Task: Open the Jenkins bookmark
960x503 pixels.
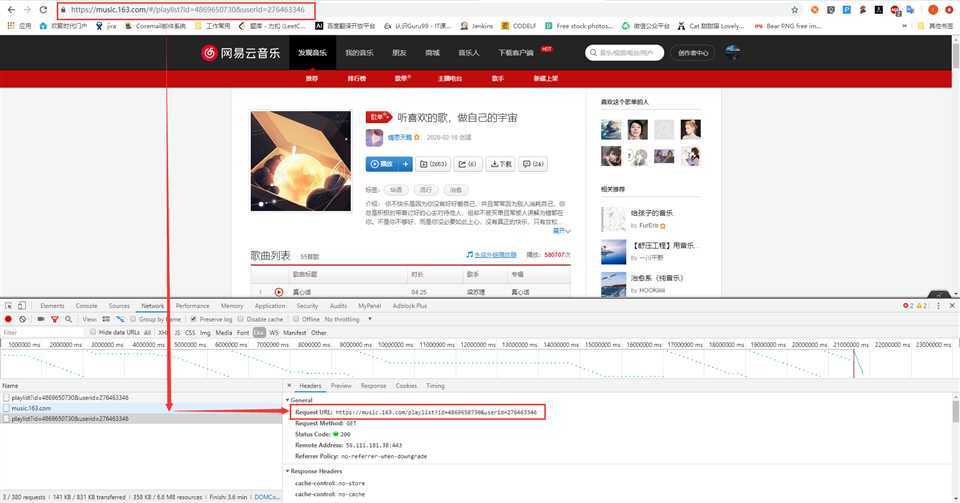Action: (476, 26)
